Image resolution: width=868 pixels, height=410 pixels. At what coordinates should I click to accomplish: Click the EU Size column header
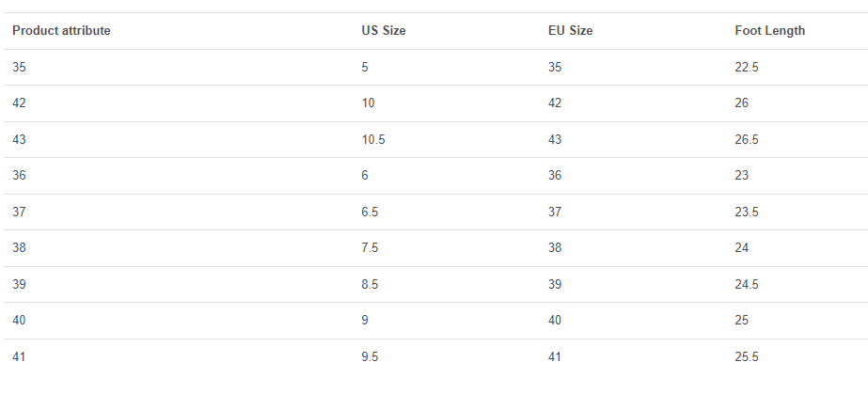tap(570, 31)
